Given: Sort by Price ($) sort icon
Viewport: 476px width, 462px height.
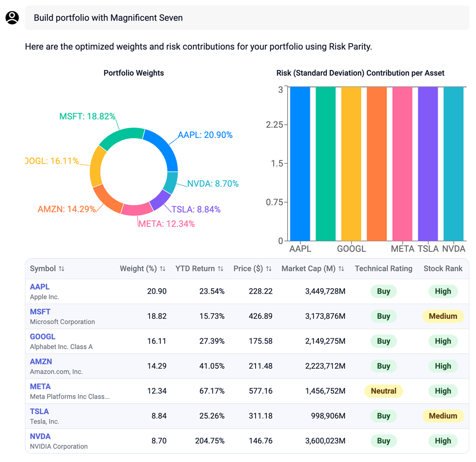Looking at the screenshot, I should coord(269,269).
